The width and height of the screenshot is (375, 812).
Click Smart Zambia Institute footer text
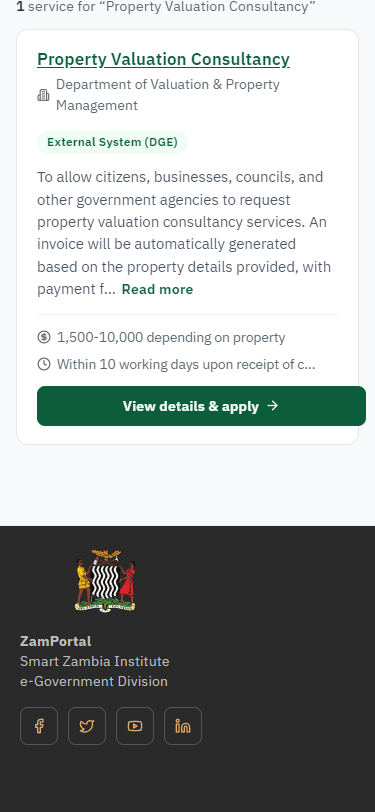pos(95,661)
